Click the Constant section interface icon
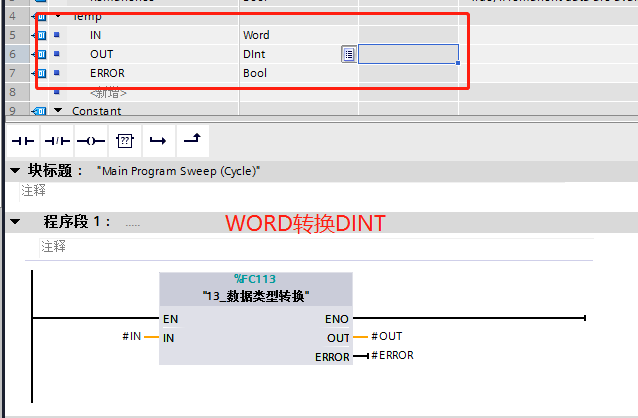This screenshot has width=638, height=418. click(x=39, y=111)
